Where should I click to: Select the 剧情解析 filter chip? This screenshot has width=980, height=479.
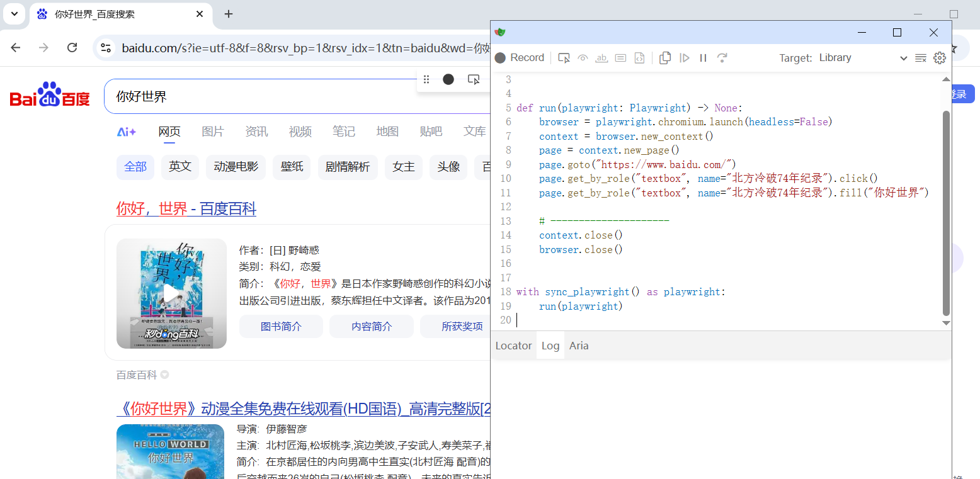tap(348, 167)
